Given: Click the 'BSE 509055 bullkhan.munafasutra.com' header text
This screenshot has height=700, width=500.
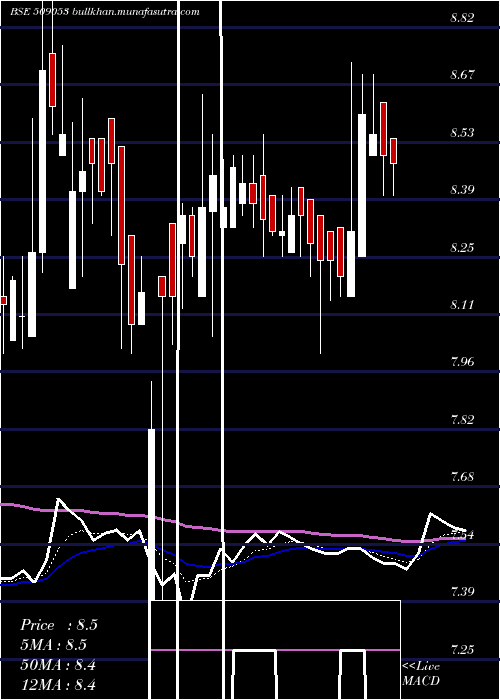Looking at the screenshot, I should tap(105, 12).
